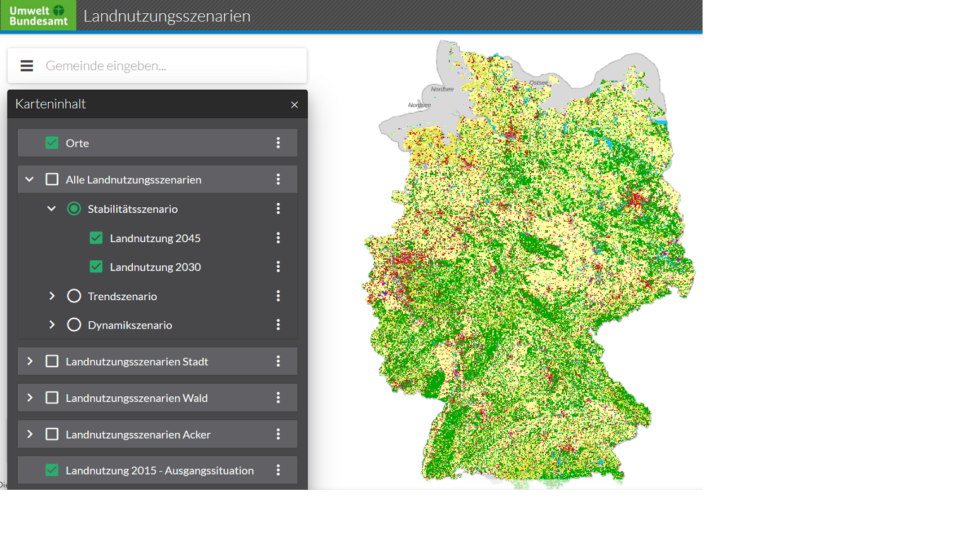Focus the Gemeinde eingeben search field

171,66
